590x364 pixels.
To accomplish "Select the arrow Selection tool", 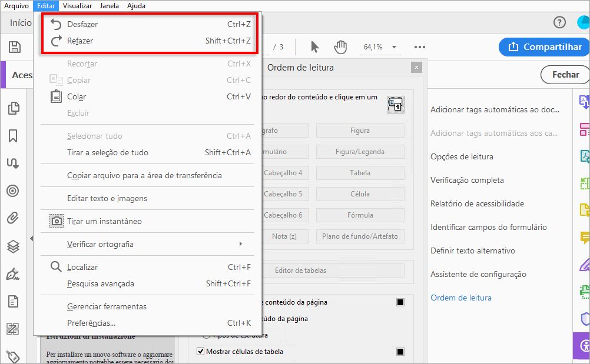I will click(314, 47).
